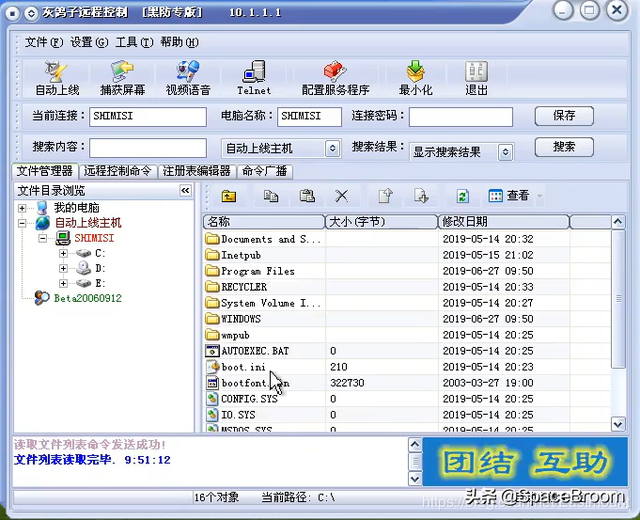
Task: Click the 自动上线 toolbar icon
Action: pos(57,79)
